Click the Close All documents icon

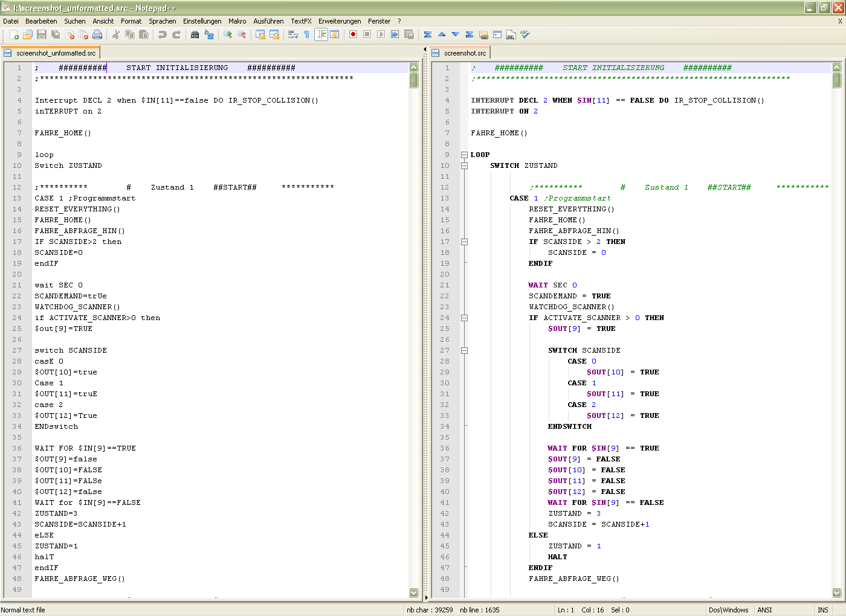pyautogui.click(x=83, y=35)
